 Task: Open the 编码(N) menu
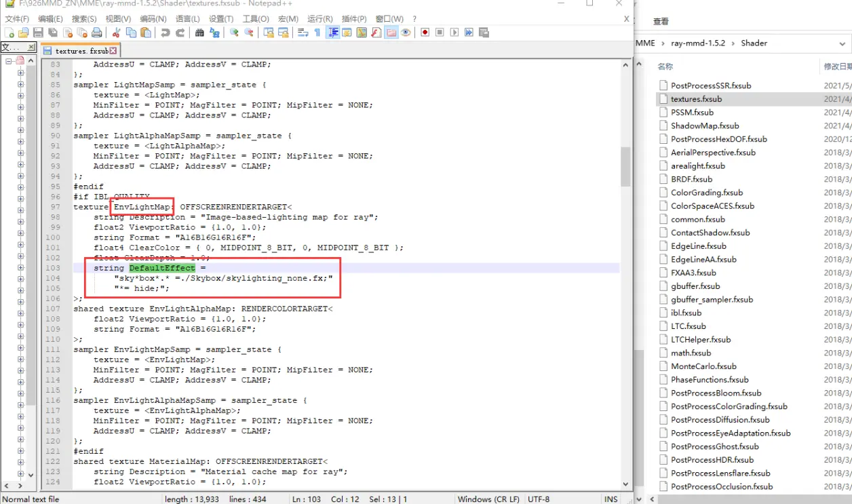[153, 19]
